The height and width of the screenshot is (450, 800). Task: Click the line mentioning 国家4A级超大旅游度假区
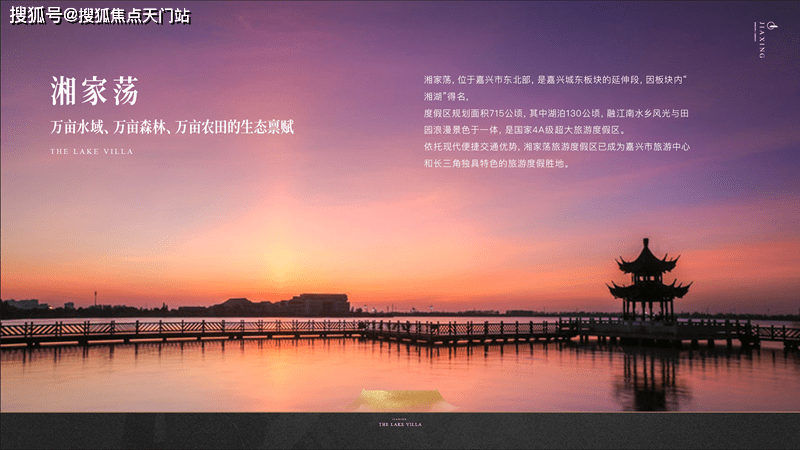click(x=524, y=130)
